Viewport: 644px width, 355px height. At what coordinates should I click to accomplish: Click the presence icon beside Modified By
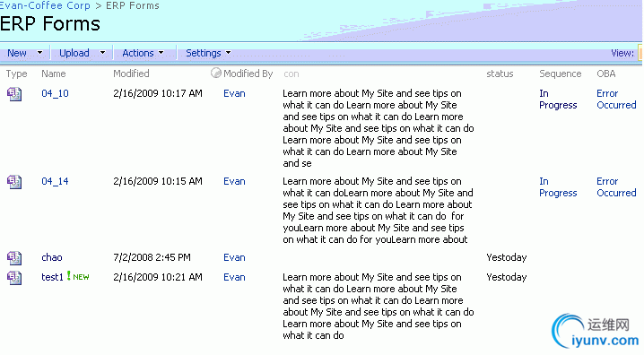pos(215,73)
